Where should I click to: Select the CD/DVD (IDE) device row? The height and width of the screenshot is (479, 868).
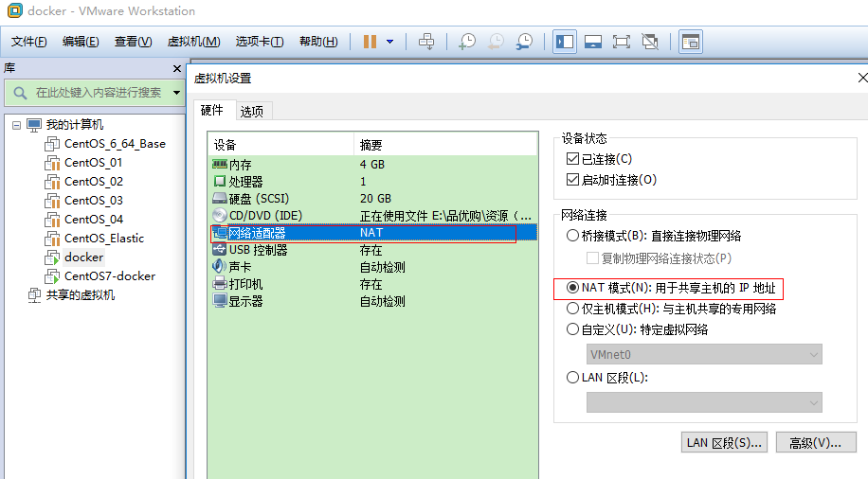click(x=373, y=216)
